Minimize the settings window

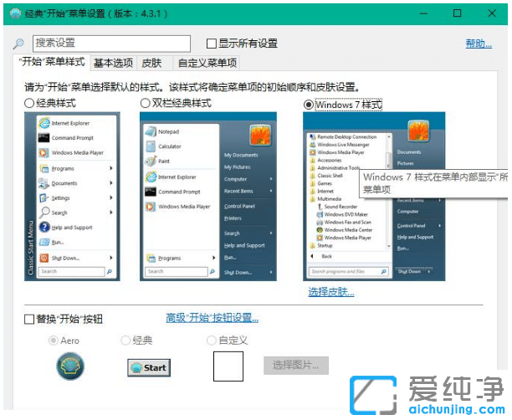coord(423,13)
